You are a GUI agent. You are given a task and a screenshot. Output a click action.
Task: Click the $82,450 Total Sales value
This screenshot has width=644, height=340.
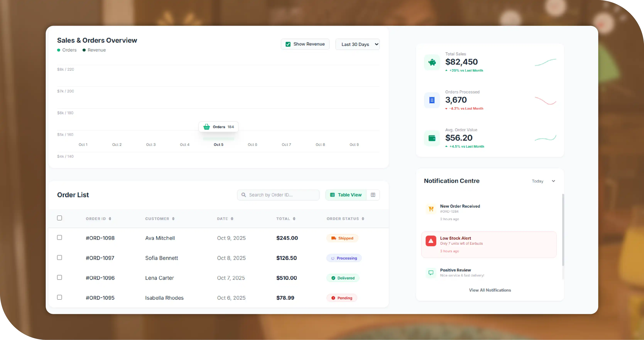click(x=462, y=62)
